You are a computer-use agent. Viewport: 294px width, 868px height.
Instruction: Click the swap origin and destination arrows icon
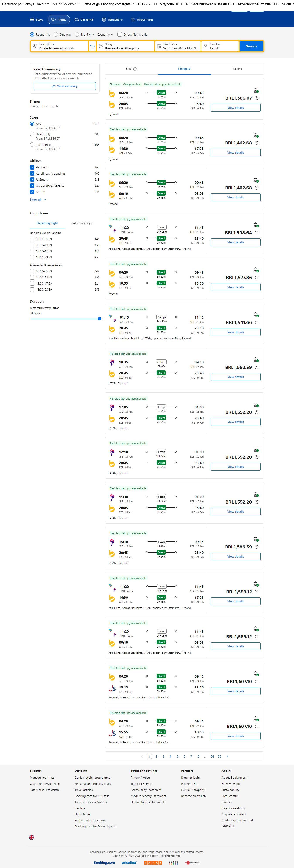pyautogui.click(x=92, y=46)
